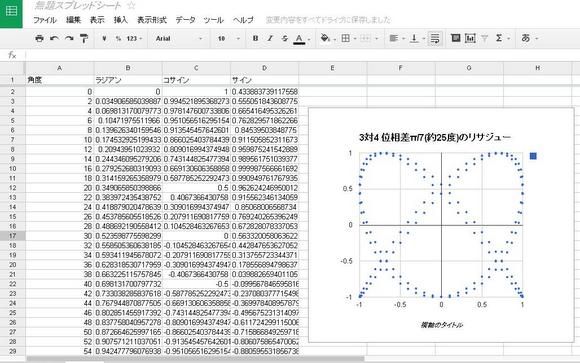Toggle text wrapping

point(435,38)
